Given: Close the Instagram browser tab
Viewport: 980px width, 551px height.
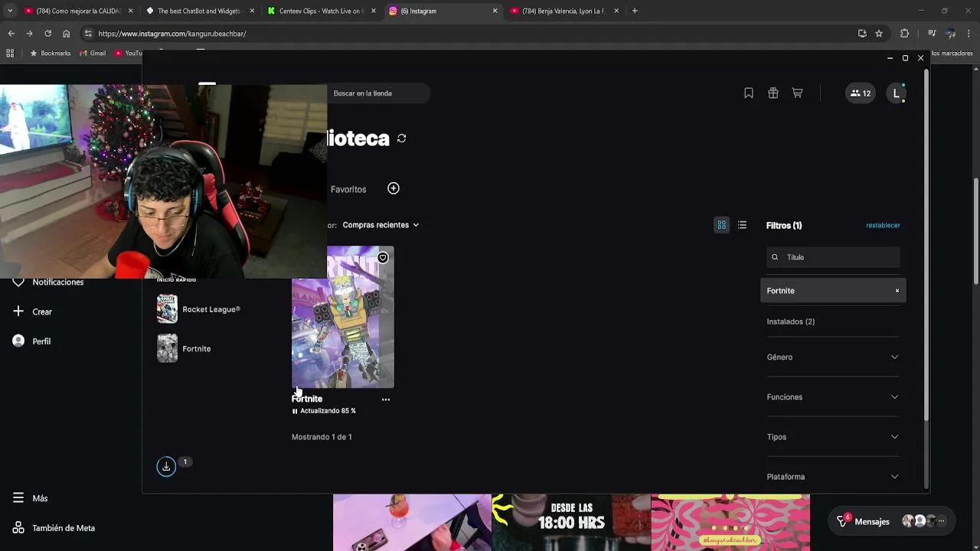Looking at the screenshot, I should click(x=495, y=11).
